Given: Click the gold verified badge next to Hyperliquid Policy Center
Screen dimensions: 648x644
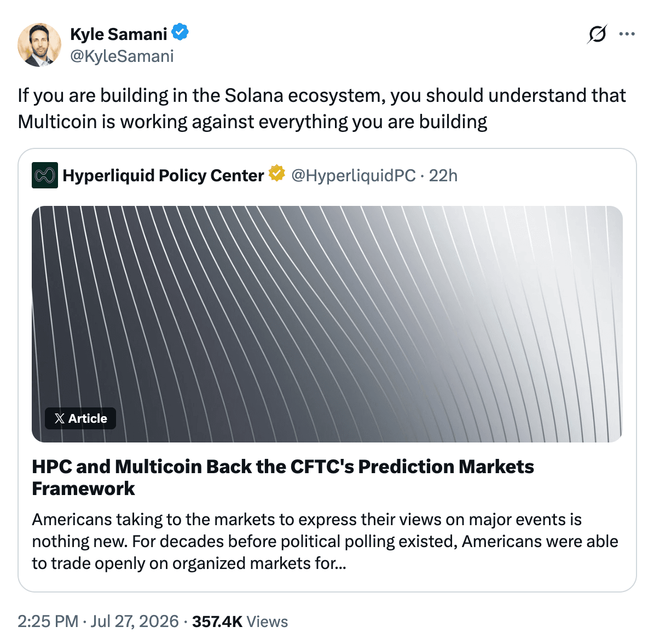Looking at the screenshot, I should pyautogui.click(x=277, y=173).
